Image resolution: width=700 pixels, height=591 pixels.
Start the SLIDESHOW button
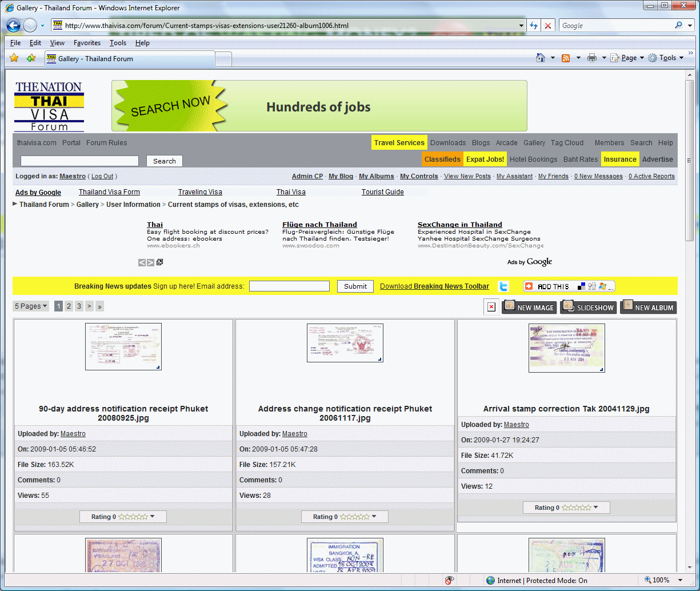[588, 308]
